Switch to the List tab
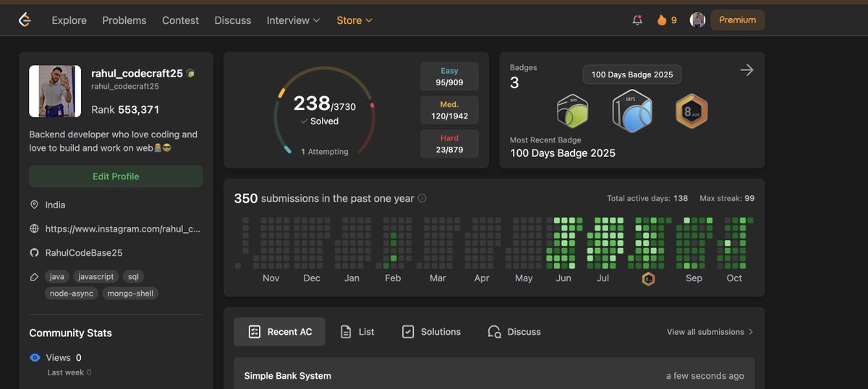Image resolution: width=868 pixels, height=389 pixels. (x=357, y=332)
